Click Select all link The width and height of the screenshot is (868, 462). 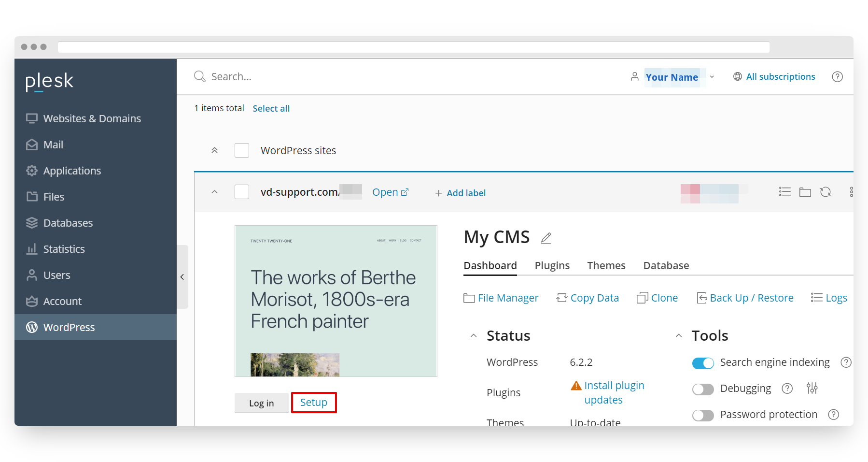271,108
